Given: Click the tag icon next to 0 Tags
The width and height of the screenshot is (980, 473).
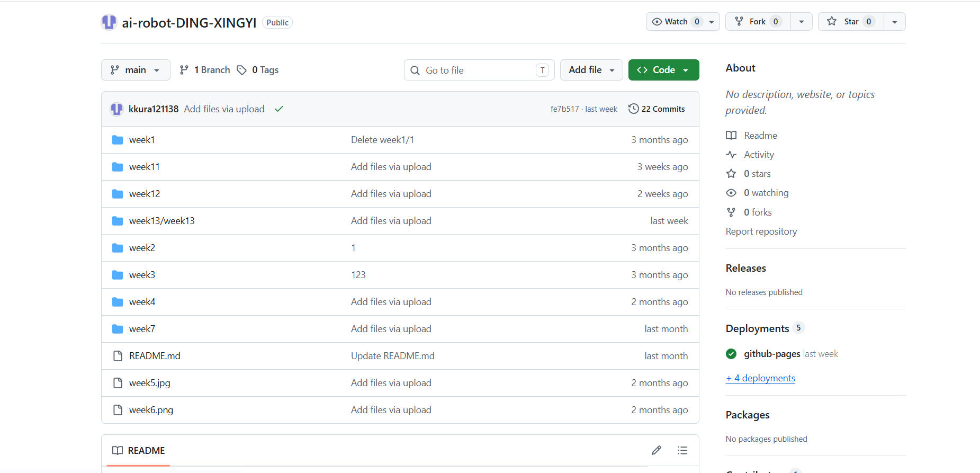Looking at the screenshot, I should [x=241, y=70].
